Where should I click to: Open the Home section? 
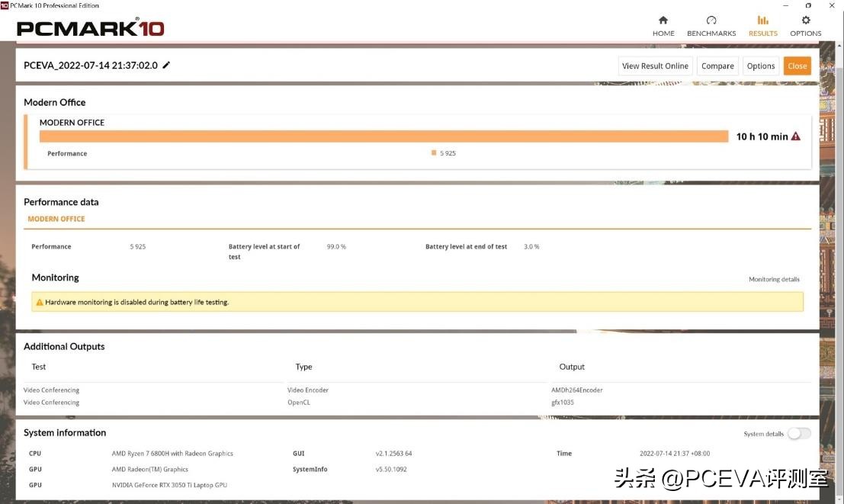coord(663,26)
